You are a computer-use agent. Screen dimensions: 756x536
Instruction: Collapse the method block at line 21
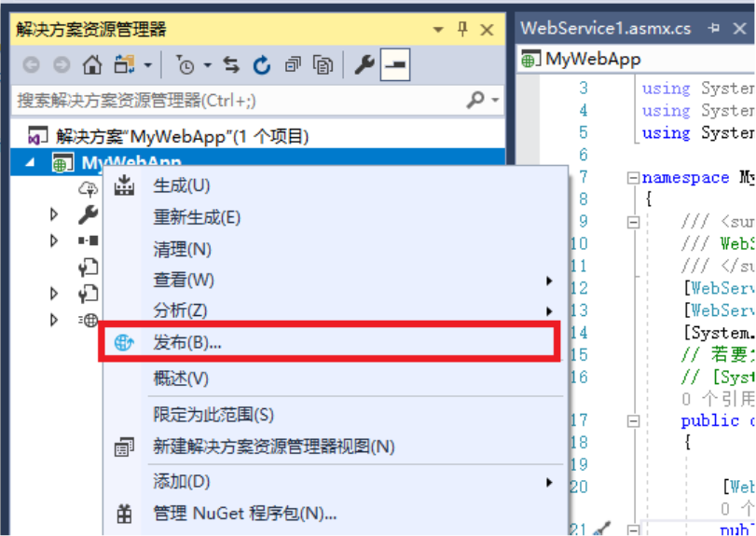click(633, 530)
